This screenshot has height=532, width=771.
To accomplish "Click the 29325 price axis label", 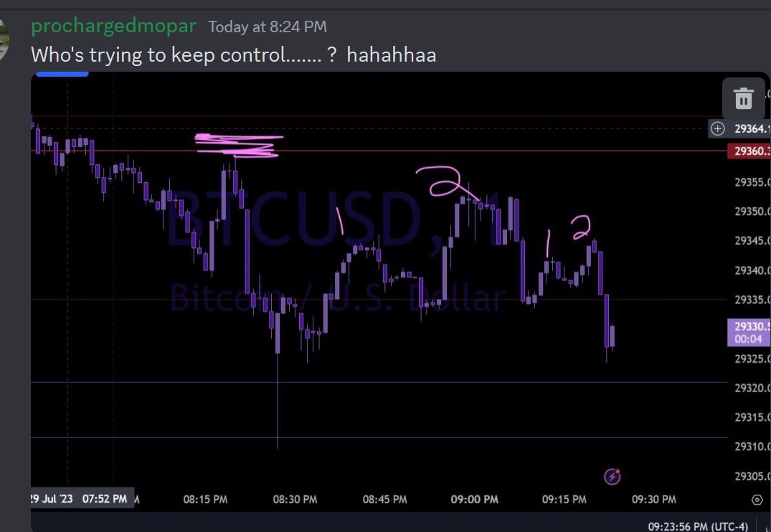I will 752,359.
